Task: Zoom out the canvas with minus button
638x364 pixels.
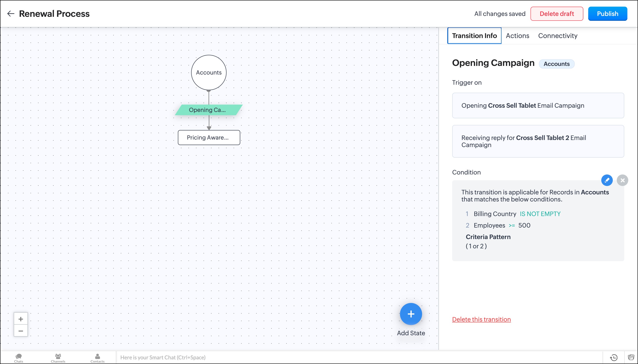Action: pyautogui.click(x=21, y=331)
